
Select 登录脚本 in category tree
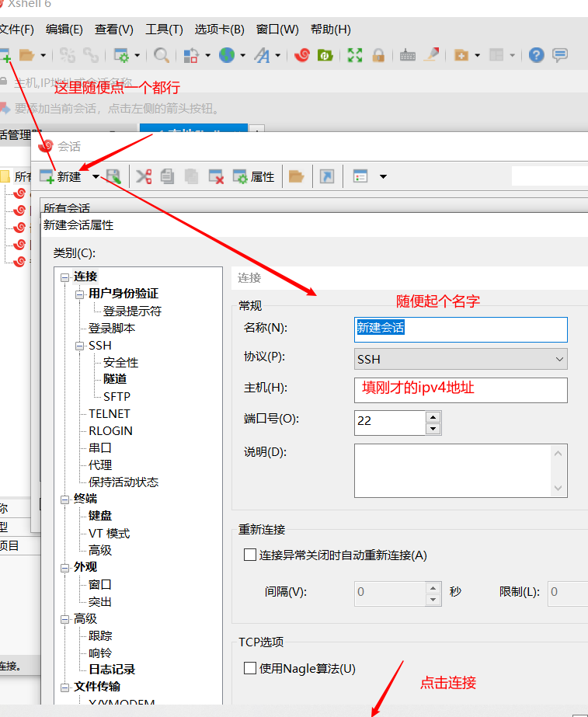[112, 329]
